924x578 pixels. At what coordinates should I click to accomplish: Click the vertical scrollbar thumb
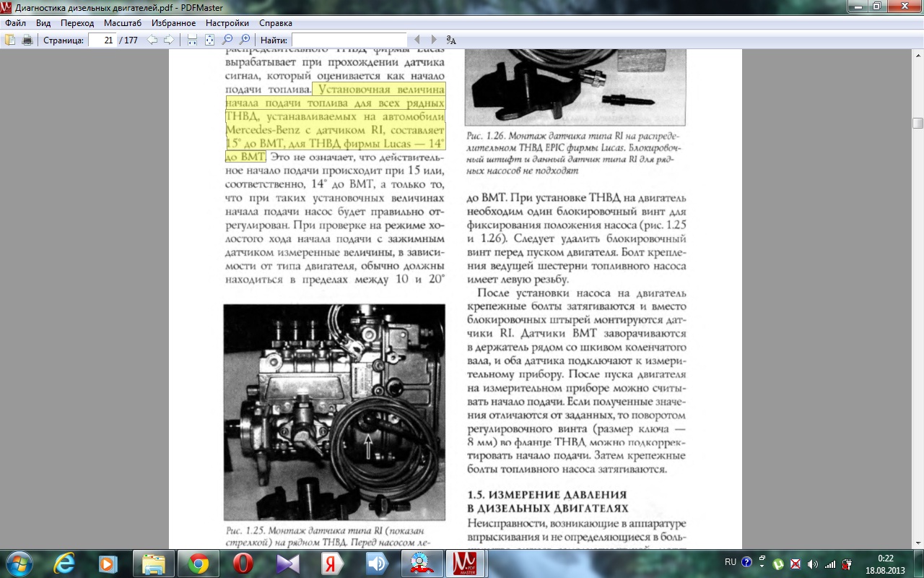point(918,123)
